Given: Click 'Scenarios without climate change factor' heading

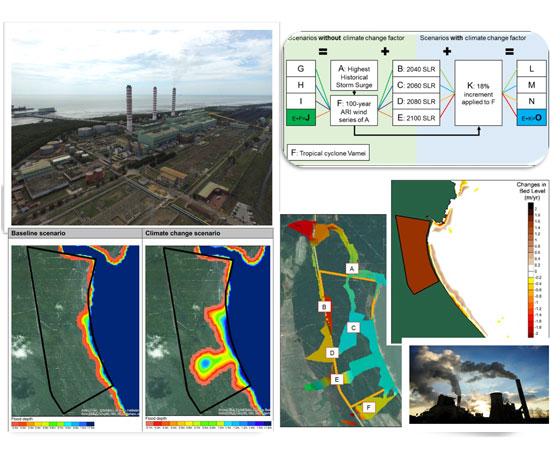Looking at the screenshot, I should (346, 38).
